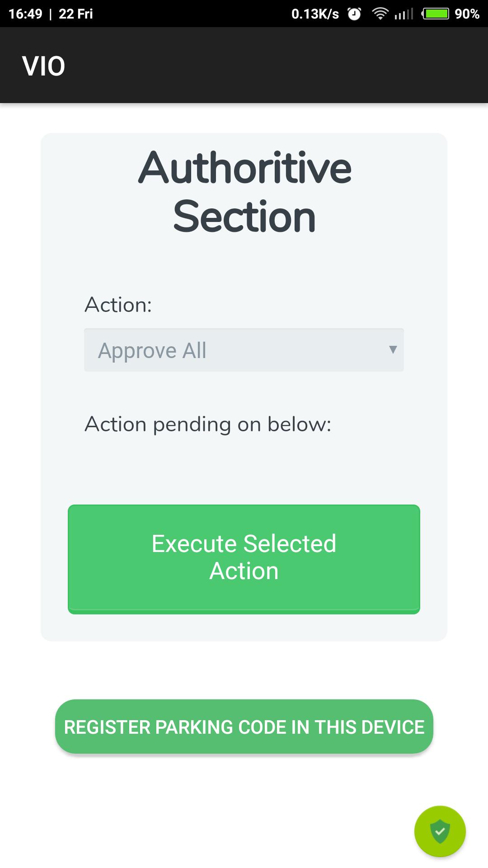Tap the Action pending on below text

208,425
